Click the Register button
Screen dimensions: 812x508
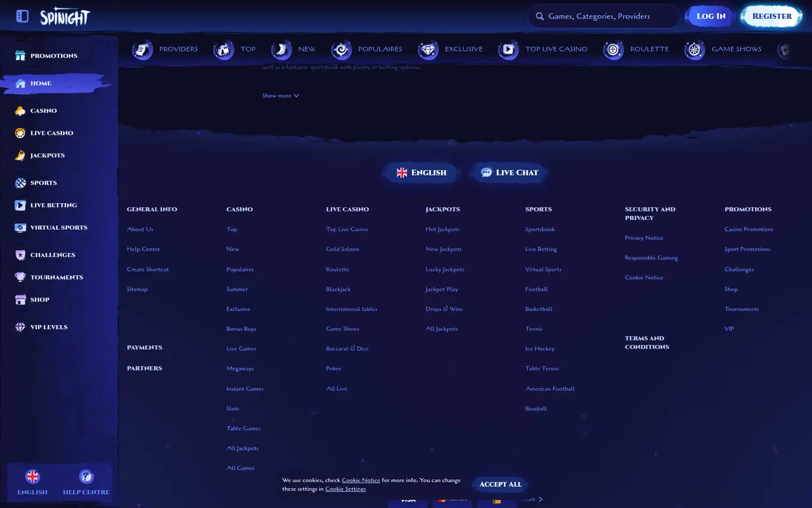pyautogui.click(x=771, y=16)
